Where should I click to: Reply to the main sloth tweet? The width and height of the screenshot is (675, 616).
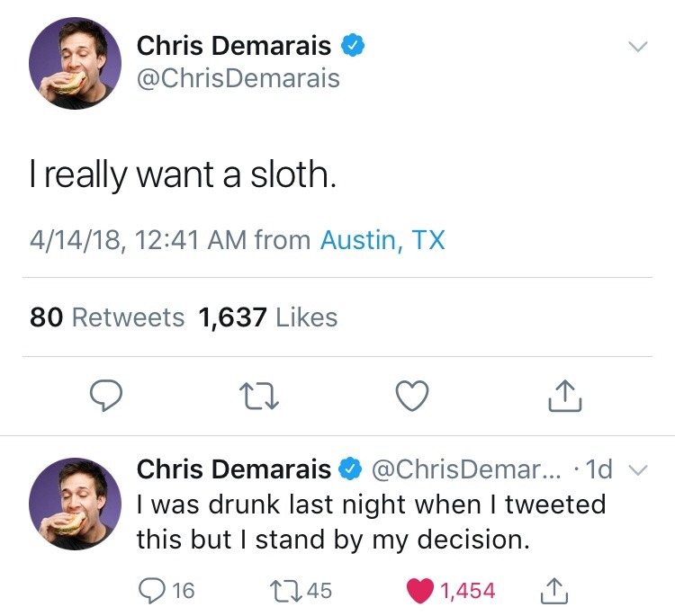click(107, 395)
